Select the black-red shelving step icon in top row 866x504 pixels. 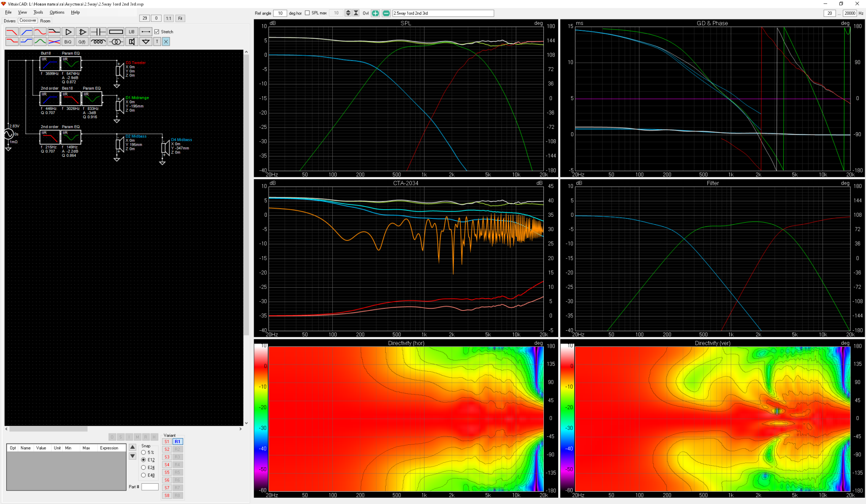[54, 32]
